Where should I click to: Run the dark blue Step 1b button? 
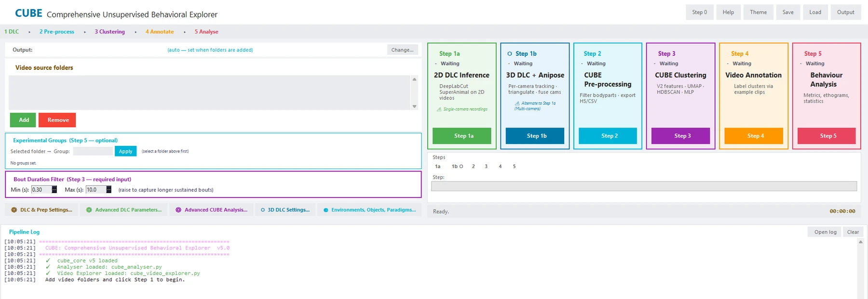point(535,136)
